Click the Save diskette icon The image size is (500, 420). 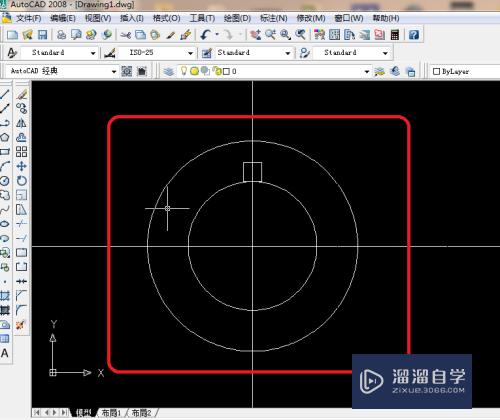coord(42,35)
